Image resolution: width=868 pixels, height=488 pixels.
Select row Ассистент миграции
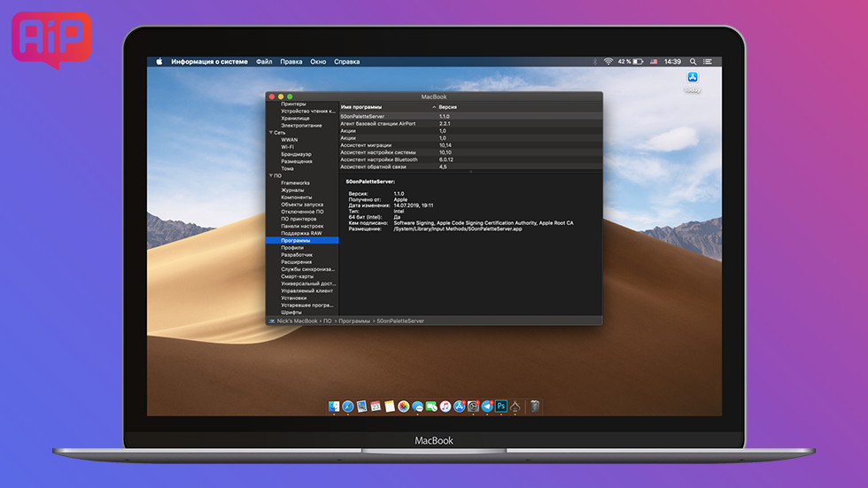click(x=470, y=145)
